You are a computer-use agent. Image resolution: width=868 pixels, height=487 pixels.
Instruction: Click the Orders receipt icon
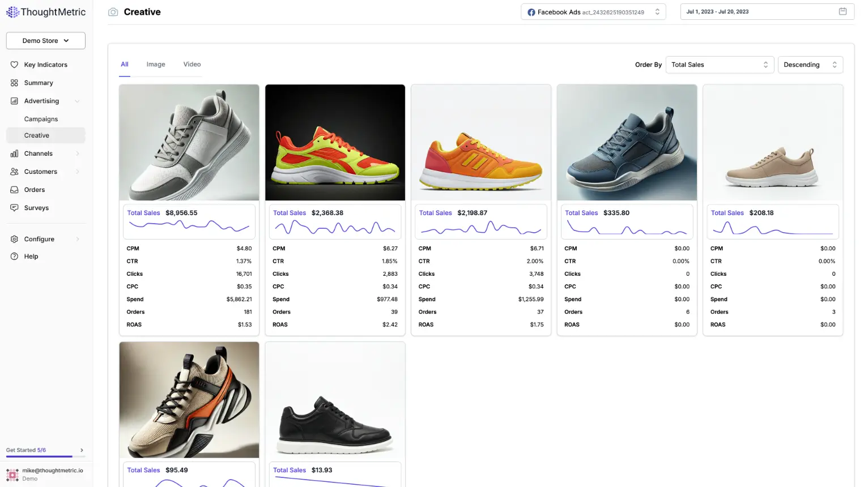pos(15,190)
